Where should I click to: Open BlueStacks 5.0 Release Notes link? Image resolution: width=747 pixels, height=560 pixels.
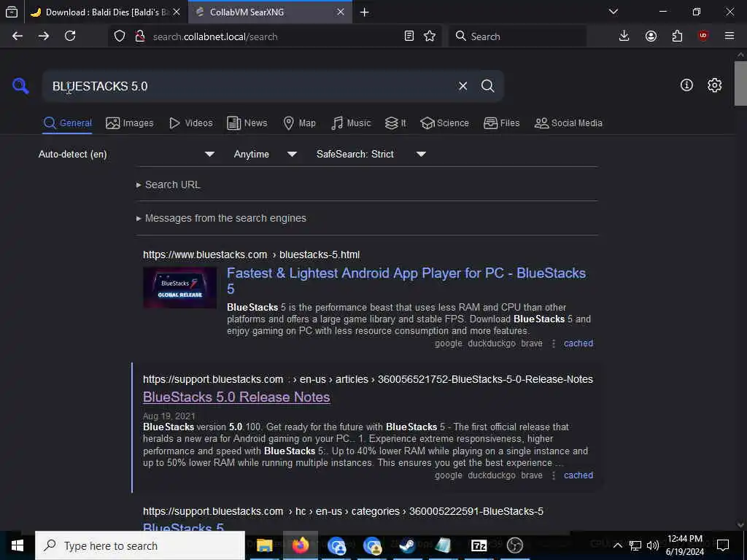click(x=236, y=397)
